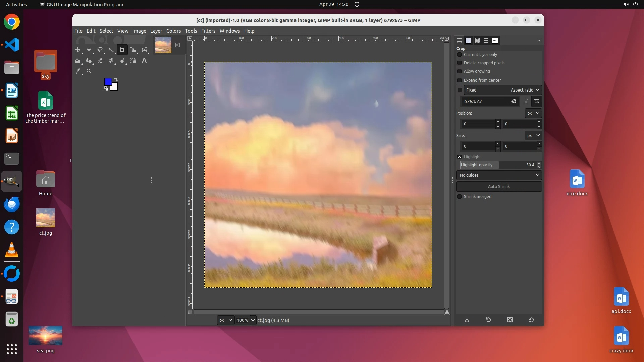Select the Free Select lasso tool
Screen dimensions: 644x362
[x=100, y=50]
